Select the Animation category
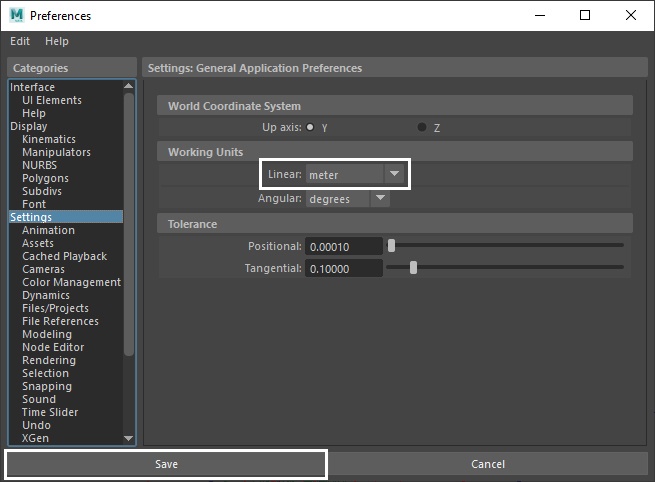Screen dimensions: 655x482 [48, 230]
